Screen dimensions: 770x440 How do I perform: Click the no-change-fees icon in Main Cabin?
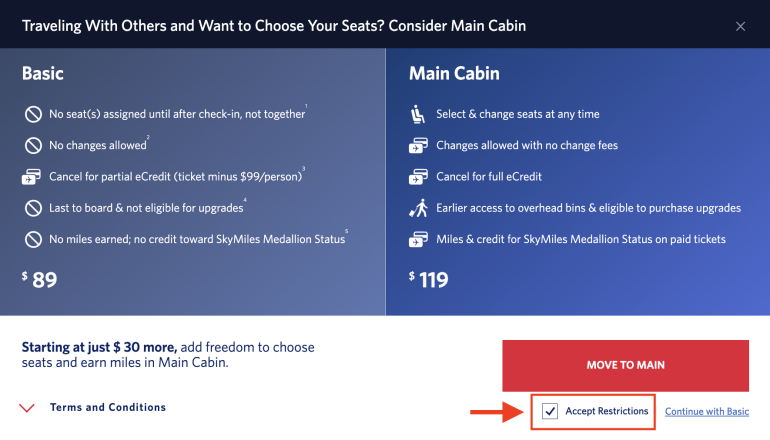(x=418, y=146)
